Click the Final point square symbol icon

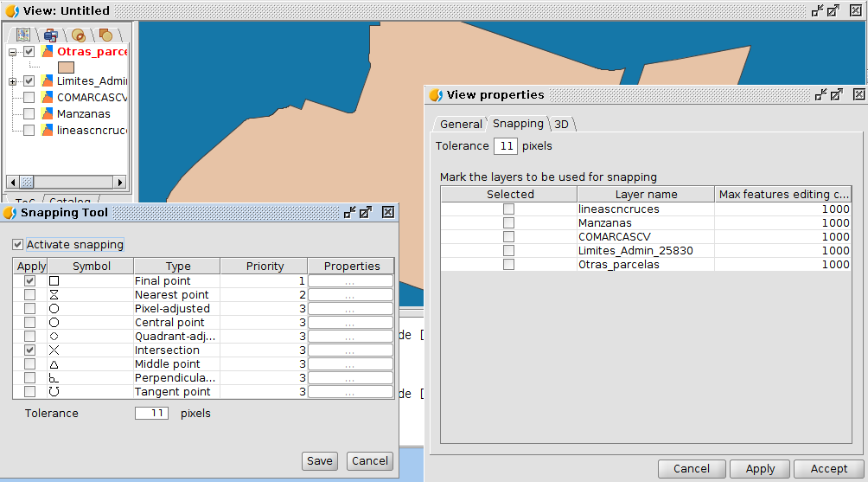[x=54, y=281]
